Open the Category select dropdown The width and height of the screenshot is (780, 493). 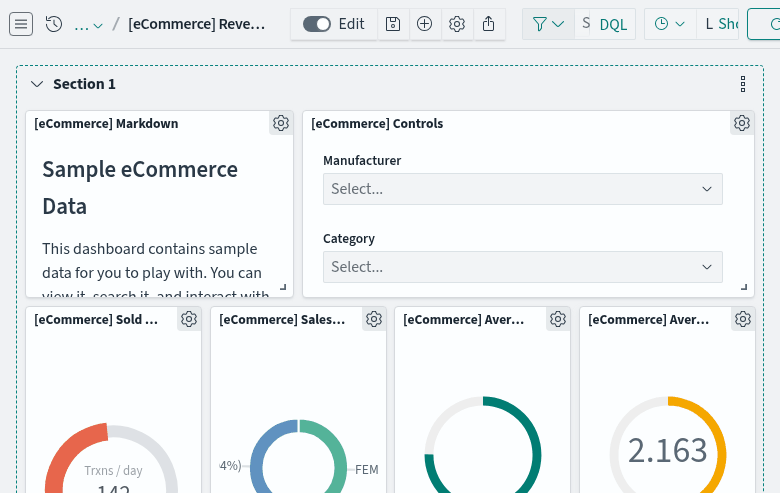click(523, 267)
